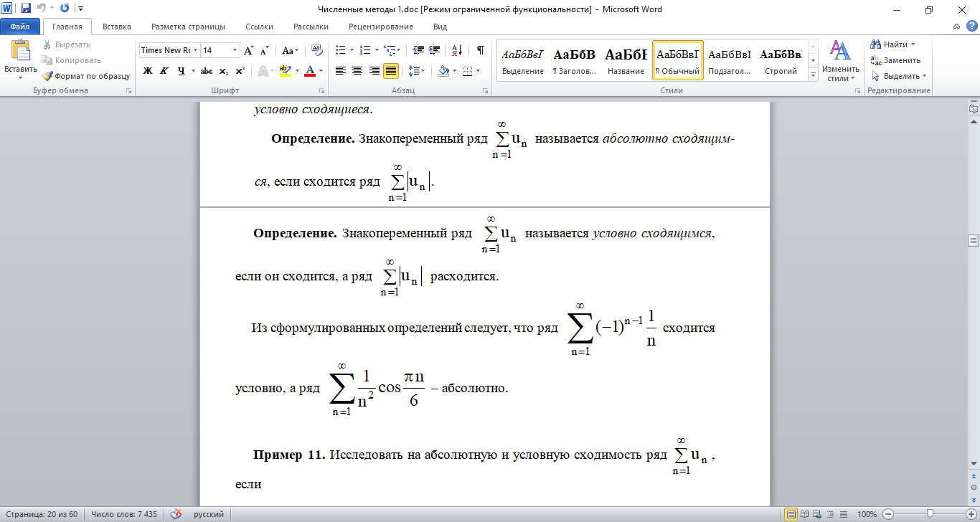Open font size 14 dropdown
Screen dimensions: 980x522
click(235, 50)
